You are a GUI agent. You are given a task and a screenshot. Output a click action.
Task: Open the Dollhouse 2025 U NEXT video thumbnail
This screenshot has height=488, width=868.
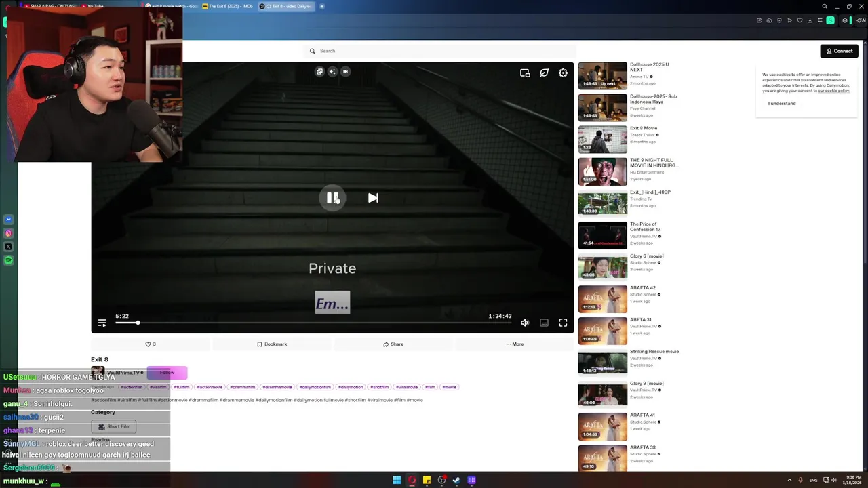pyautogui.click(x=602, y=75)
